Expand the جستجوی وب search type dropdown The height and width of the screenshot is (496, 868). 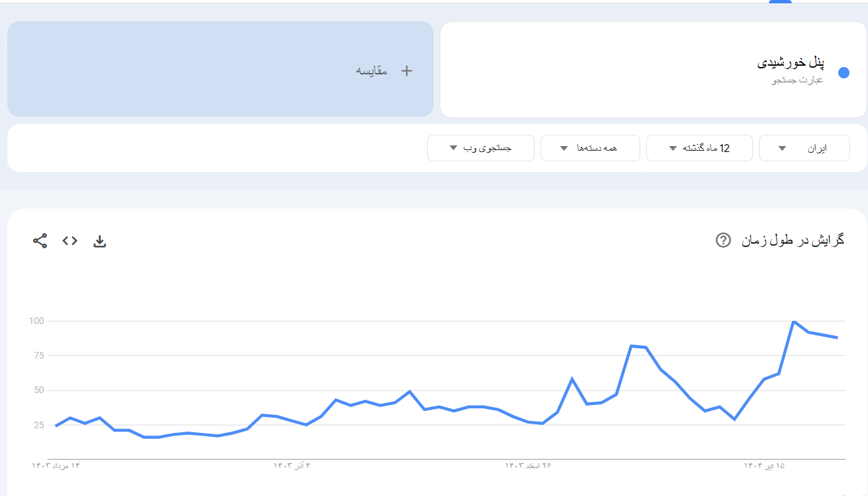tap(480, 148)
